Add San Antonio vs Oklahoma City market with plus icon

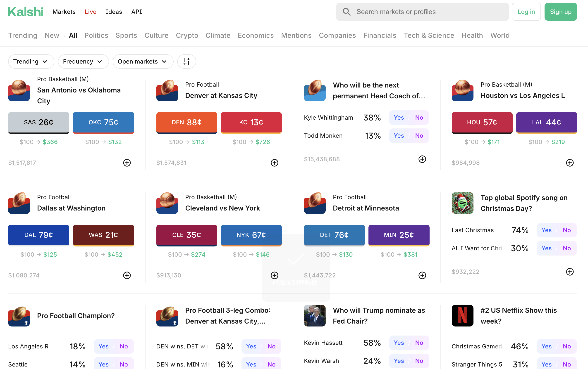click(127, 163)
